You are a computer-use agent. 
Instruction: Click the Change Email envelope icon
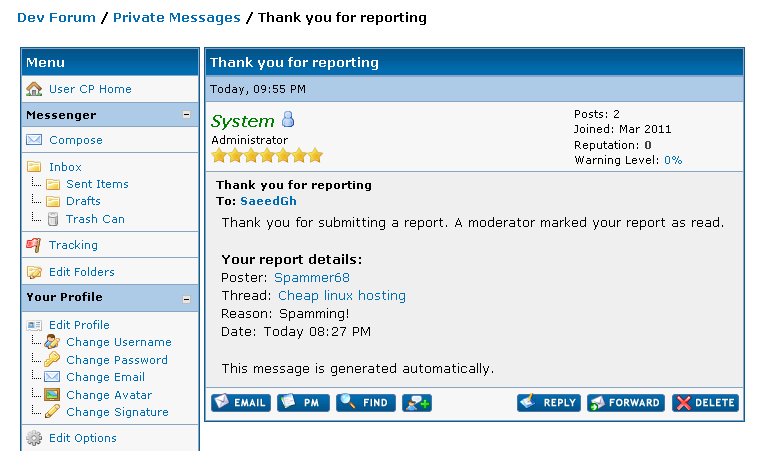[52, 377]
